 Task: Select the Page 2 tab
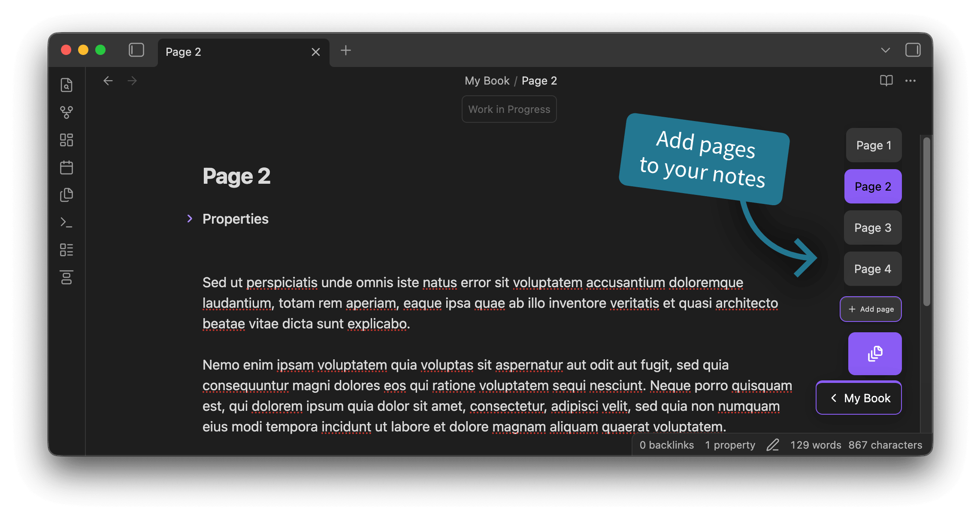pyautogui.click(x=244, y=52)
